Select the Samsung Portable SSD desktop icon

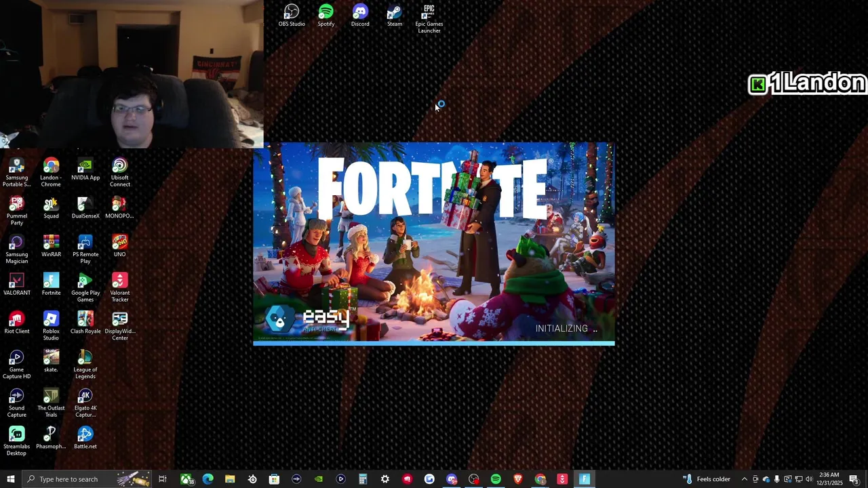point(17,173)
